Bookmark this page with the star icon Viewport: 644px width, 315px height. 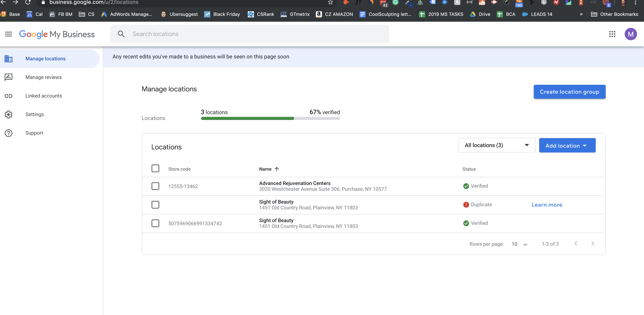331,2
